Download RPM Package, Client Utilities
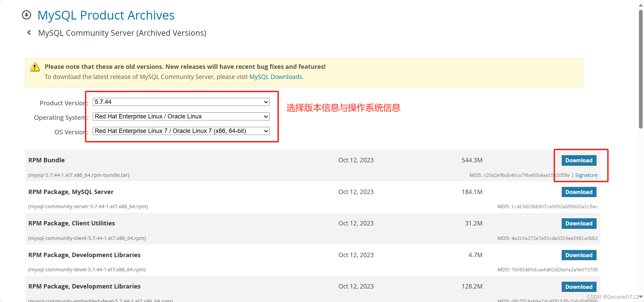This screenshot has height=302, width=644. pos(579,223)
